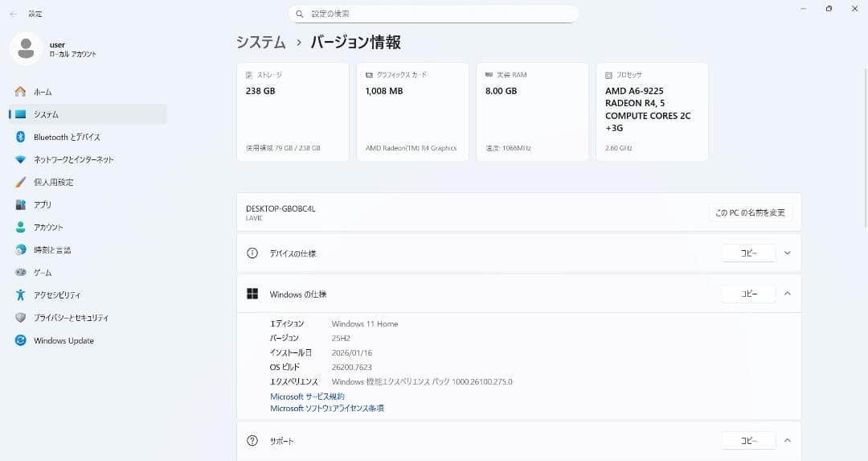Open アクセシビリティ settings page
The height and width of the screenshot is (461, 868).
point(88,294)
